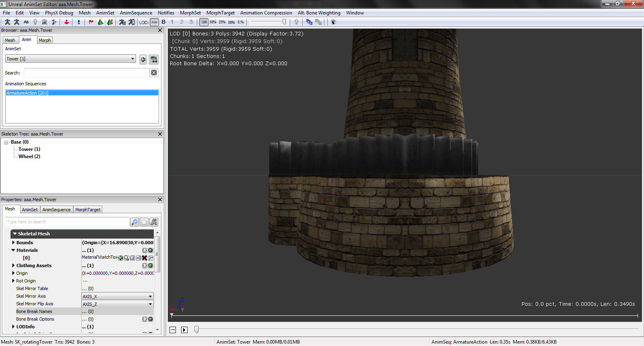Expand the Bounds property row
The image size is (644, 346).
(x=13, y=243)
